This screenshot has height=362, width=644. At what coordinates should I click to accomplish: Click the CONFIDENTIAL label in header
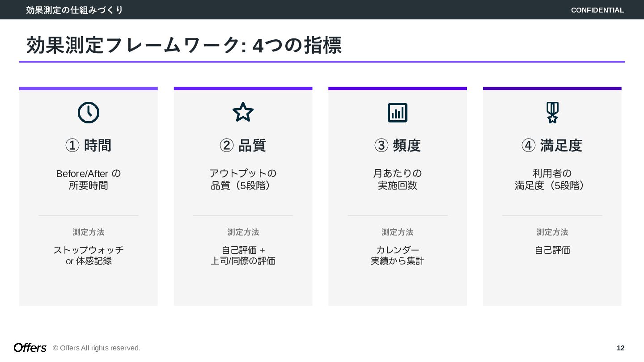pyautogui.click(x=597, y=10)
